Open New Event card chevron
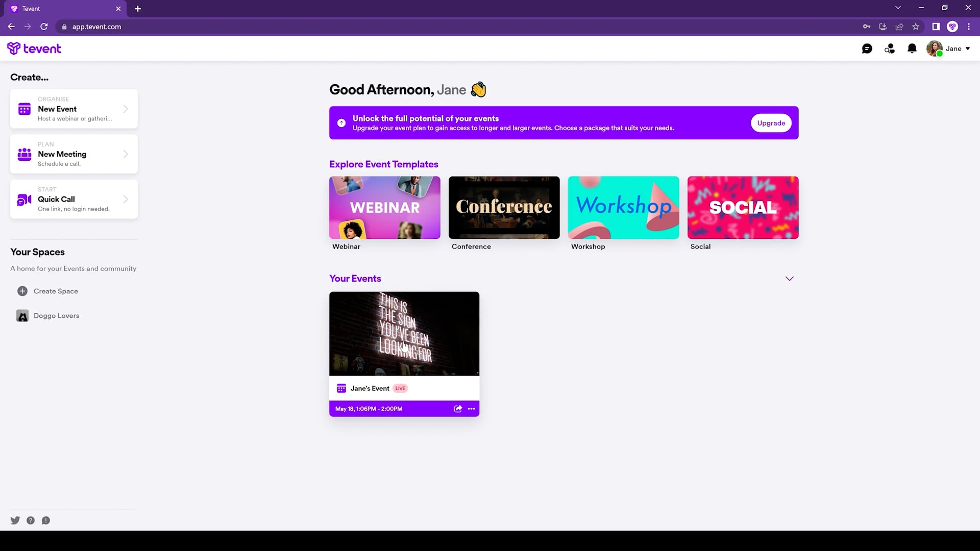The width and height of the screenshot is (980, 551). tap(126, 109)
